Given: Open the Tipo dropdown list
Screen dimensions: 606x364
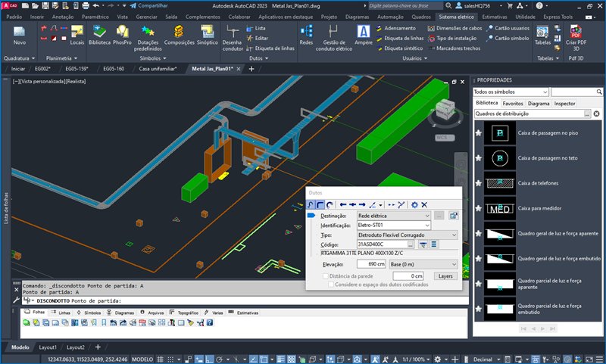Looking at the screenshot, I should coord(454,235).
